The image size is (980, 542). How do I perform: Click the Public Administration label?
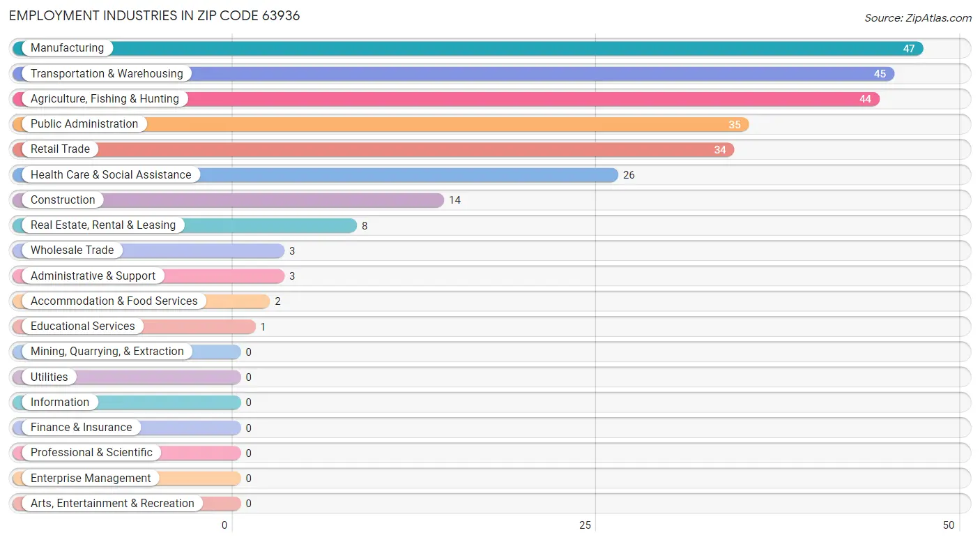pyautogui.click(x=84, y=124)
